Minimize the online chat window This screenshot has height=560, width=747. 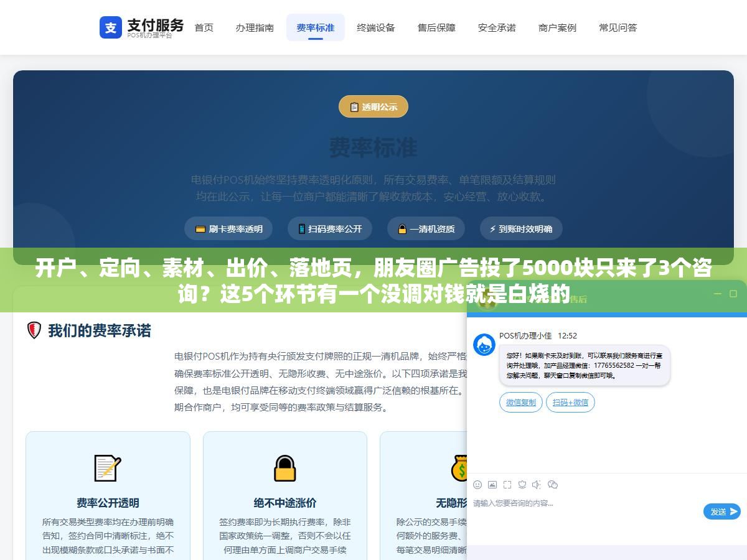tap(717, 294)
